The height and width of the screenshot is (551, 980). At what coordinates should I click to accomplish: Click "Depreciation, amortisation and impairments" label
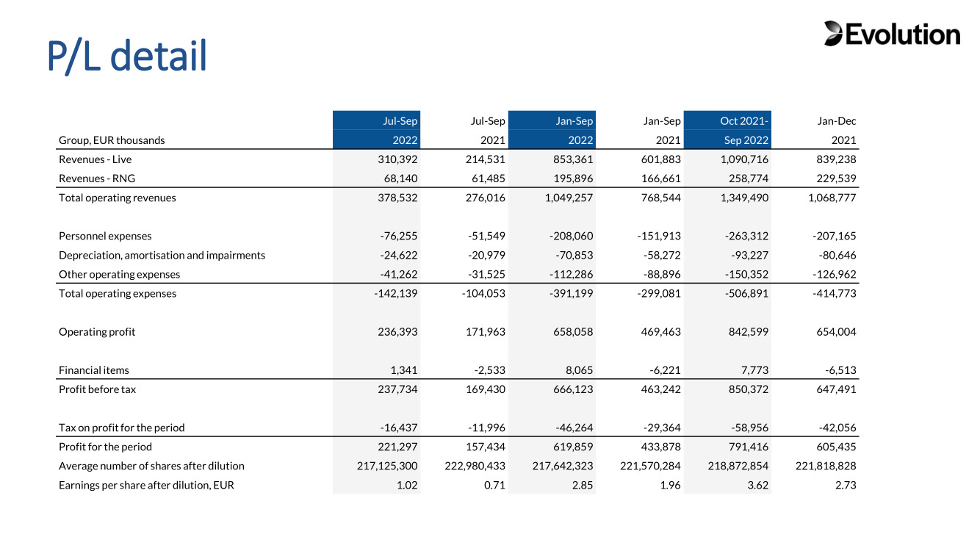(162, 255)
